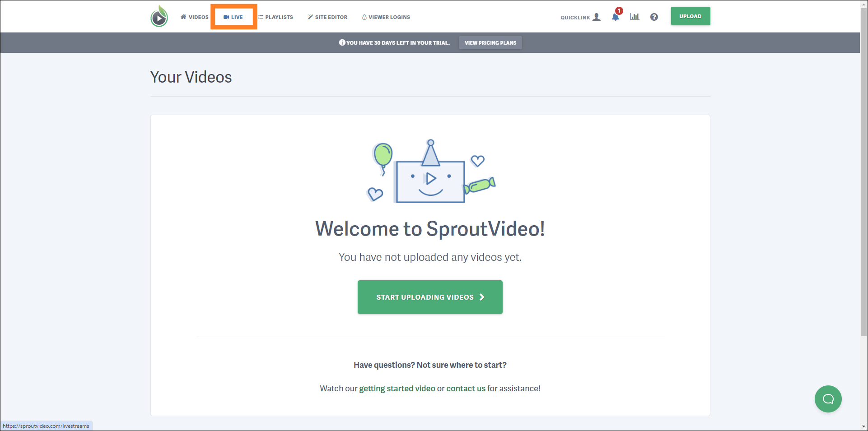Click the Your Videos page title
Viewport: 868px width, 431px height.
pos(191,77)
